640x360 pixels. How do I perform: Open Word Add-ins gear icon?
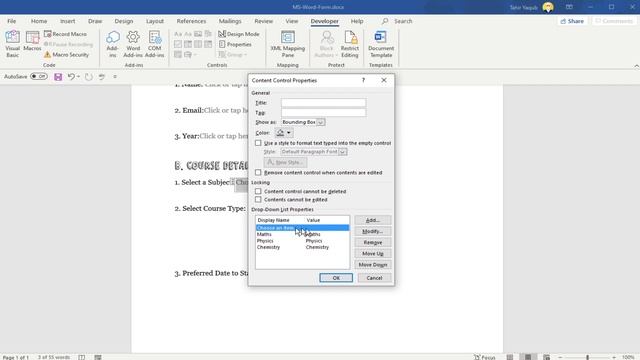[133, 44]
